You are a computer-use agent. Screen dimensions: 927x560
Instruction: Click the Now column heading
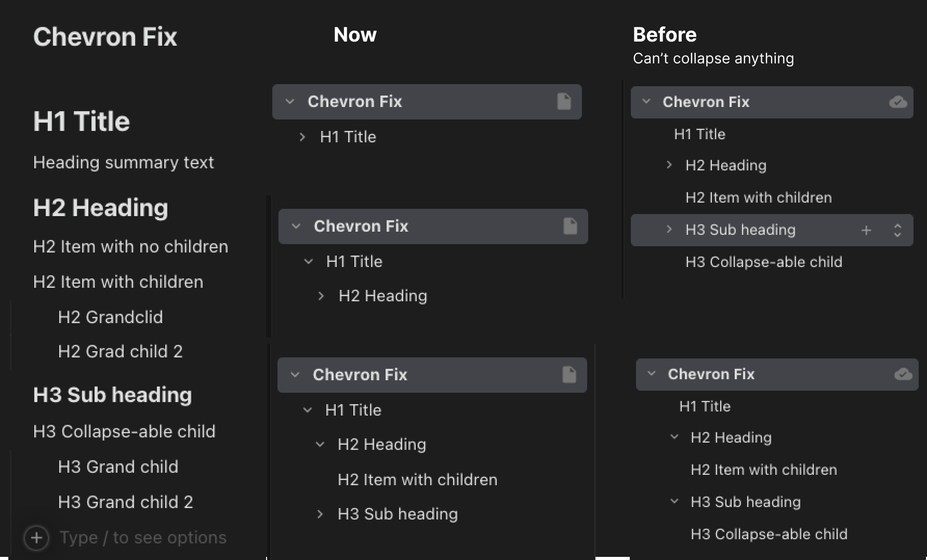click(355, 35)
